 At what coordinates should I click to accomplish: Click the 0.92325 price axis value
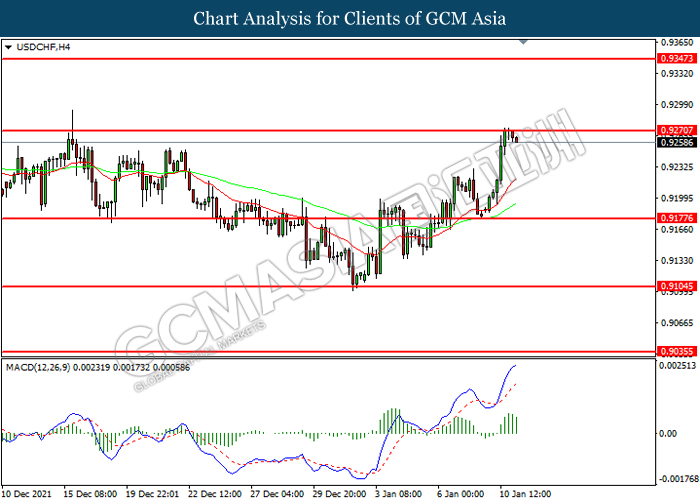pyautogui.click(x=677, y=167)
